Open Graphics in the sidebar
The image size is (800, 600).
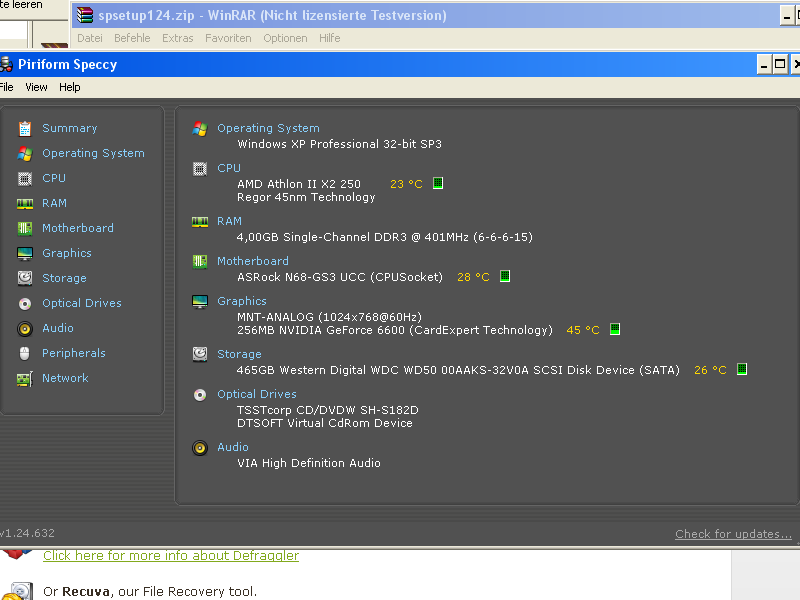click(67, 253)
